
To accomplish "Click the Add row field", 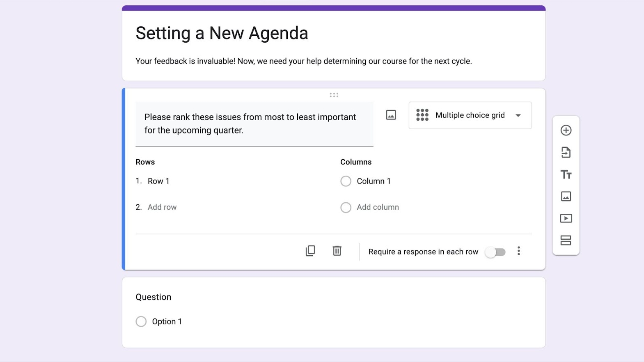I will tap(162, 207).
